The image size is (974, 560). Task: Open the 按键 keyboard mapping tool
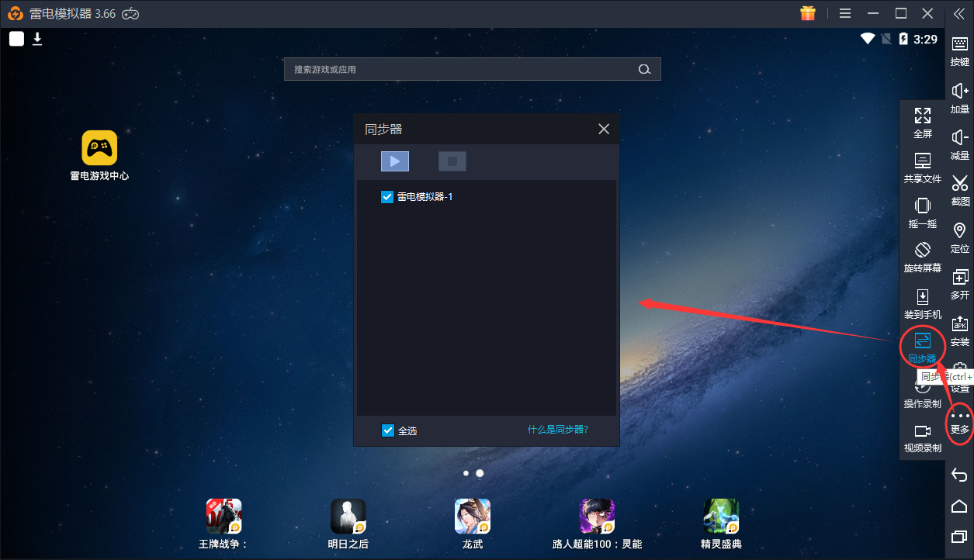960,51
